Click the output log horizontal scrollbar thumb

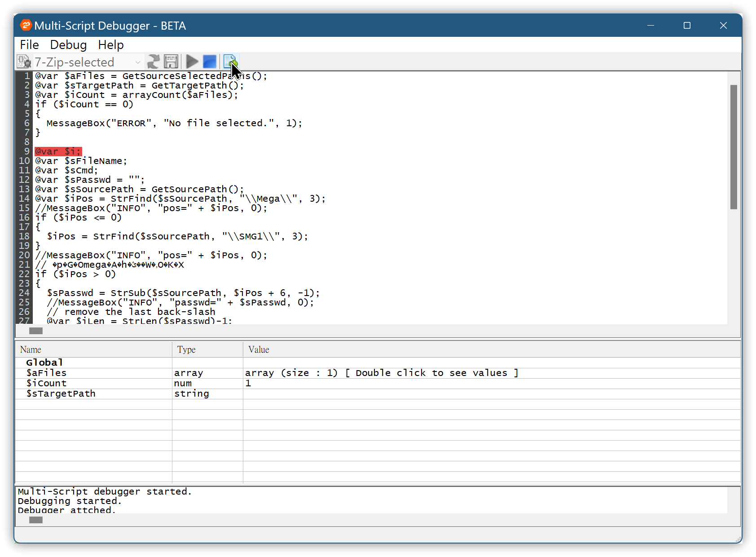pos(36,520)
